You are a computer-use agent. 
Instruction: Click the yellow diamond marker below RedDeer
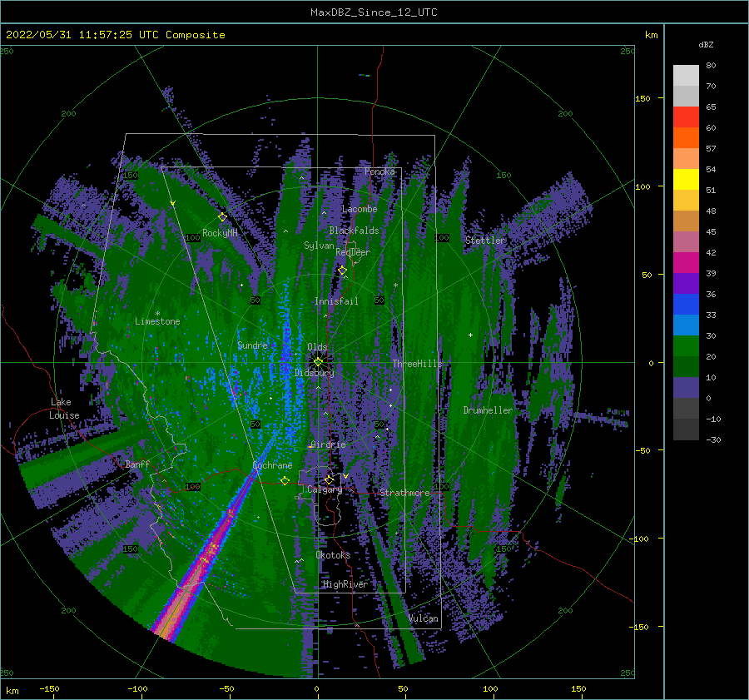click(342, 271)
